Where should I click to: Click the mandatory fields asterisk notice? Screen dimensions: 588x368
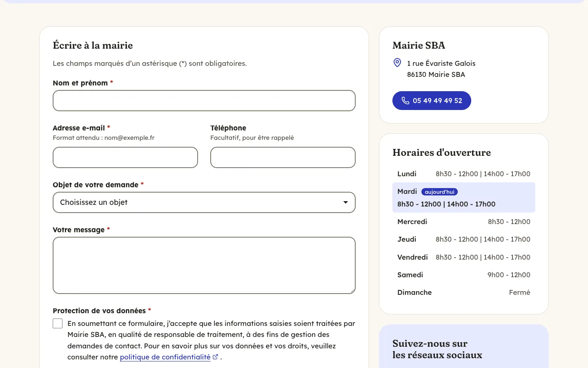[150, 63]
